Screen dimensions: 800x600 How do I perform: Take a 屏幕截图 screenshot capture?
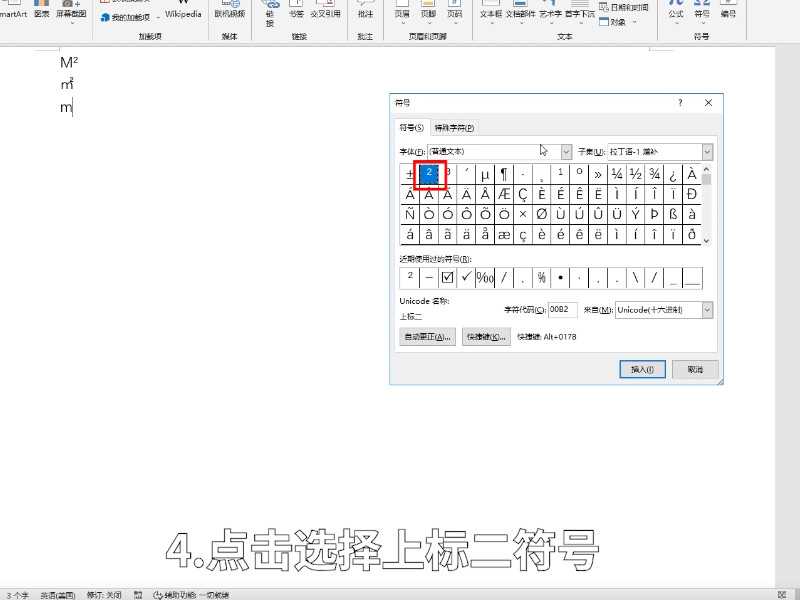coord(70,12)
